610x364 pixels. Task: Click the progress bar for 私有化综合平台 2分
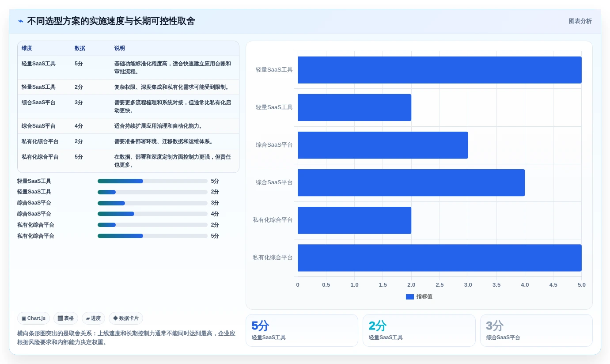click(152, 225)
